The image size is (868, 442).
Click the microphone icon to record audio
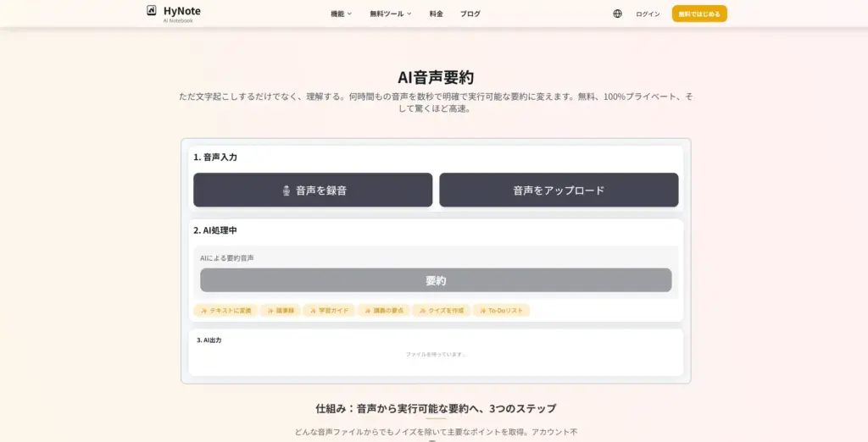click(287, 191)
